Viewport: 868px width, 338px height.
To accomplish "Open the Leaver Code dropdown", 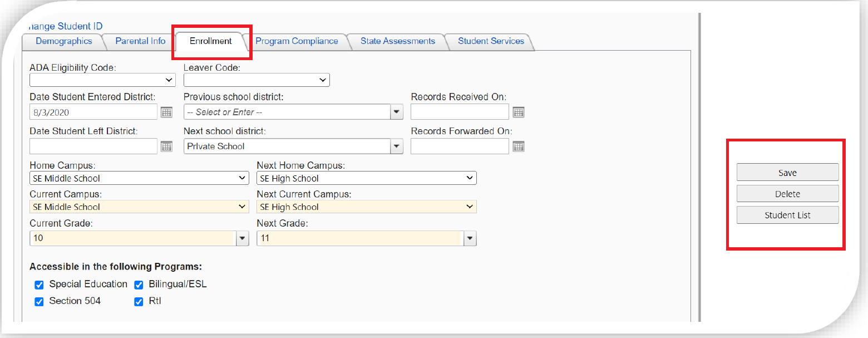I will (x=257, y=80).
